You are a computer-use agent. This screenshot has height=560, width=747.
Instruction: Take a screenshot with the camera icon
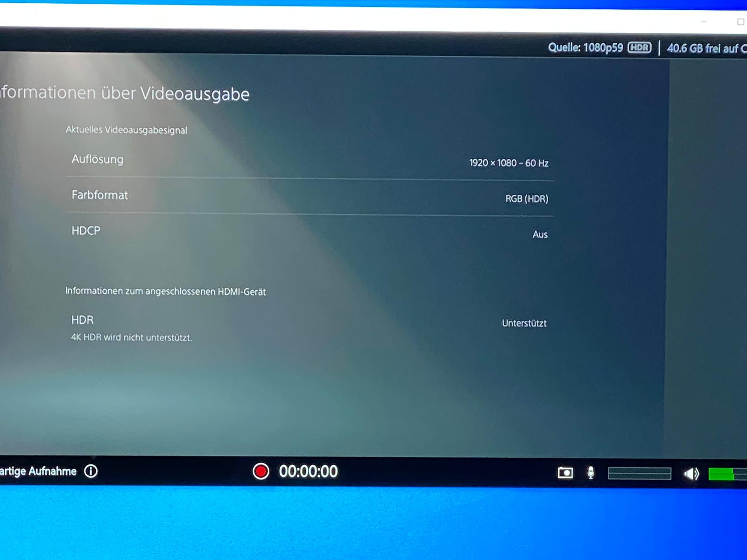coord(565,473)
